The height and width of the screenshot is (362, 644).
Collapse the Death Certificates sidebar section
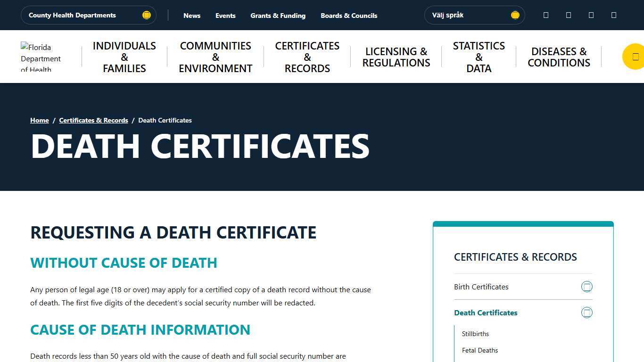(x=587, y=312)
